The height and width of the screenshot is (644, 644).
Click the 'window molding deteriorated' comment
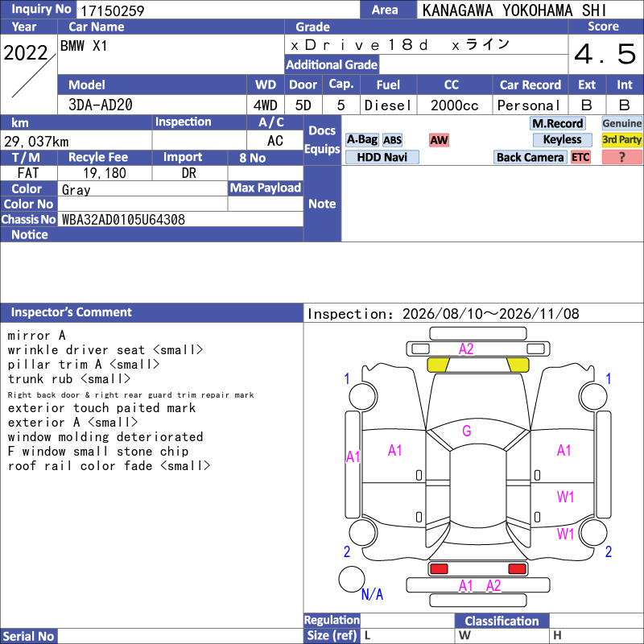[x=105, y=436]
